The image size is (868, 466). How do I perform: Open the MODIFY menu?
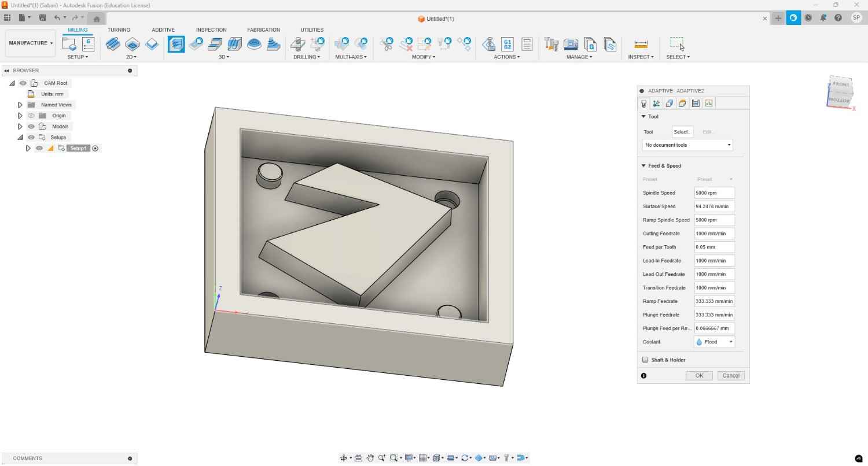point(424,57)
